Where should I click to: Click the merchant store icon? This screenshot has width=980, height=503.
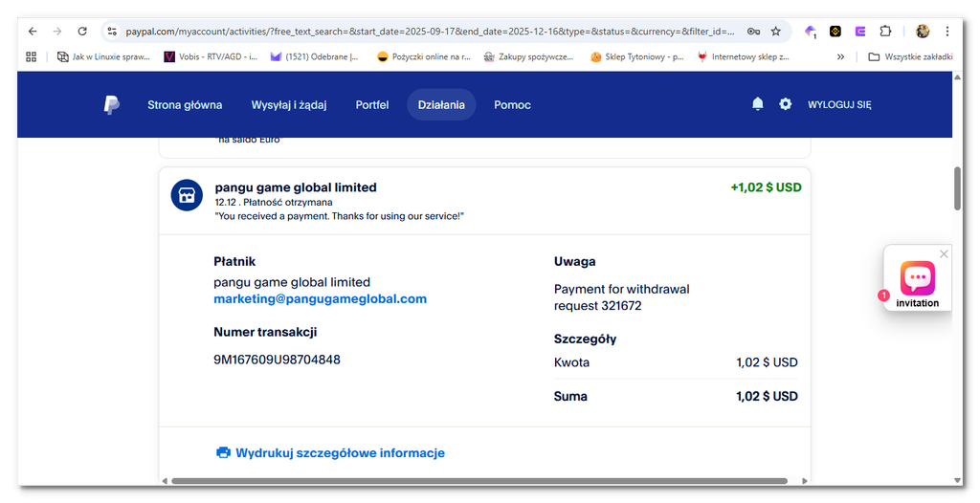point(187,195)
